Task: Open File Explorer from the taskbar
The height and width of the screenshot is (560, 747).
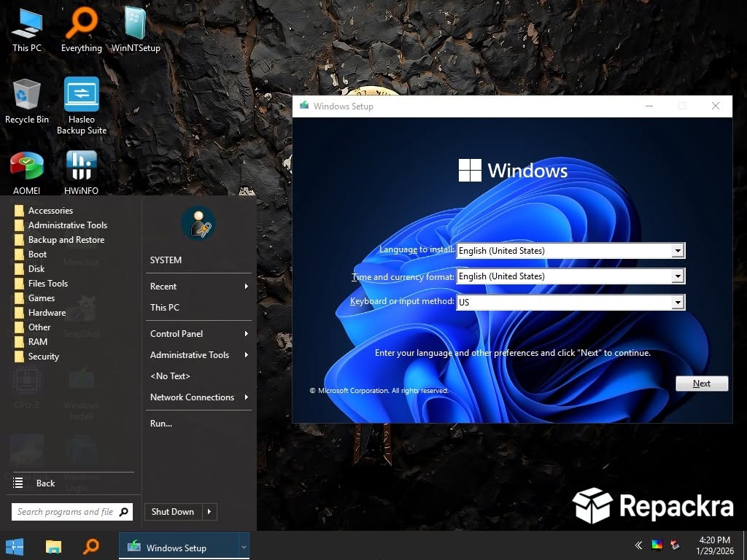Action: (x=53, y=546)
